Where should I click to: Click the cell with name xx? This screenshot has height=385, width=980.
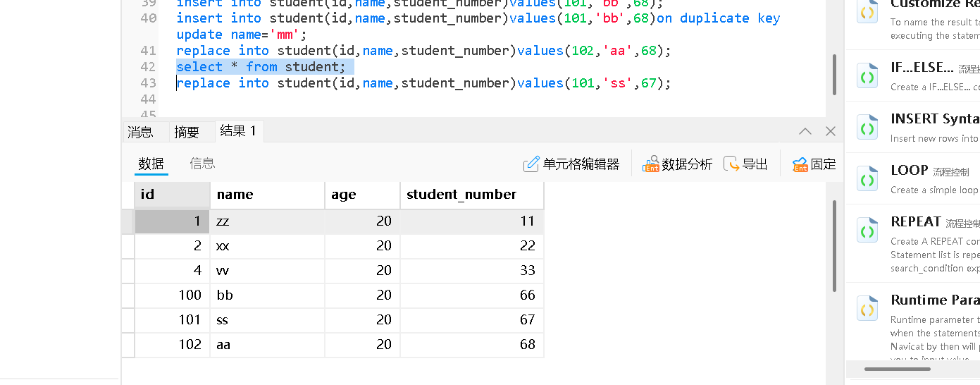point(267,246)
